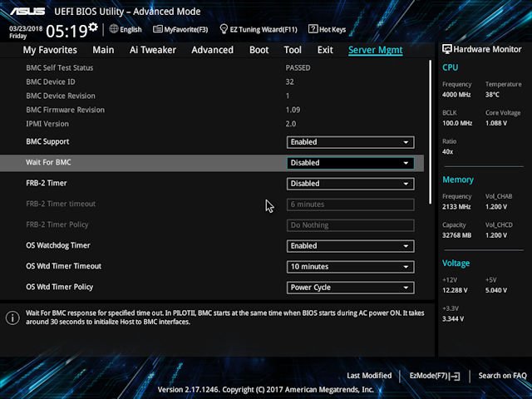Expand the OS Wtd Timer Timeout dropdown

350,267
